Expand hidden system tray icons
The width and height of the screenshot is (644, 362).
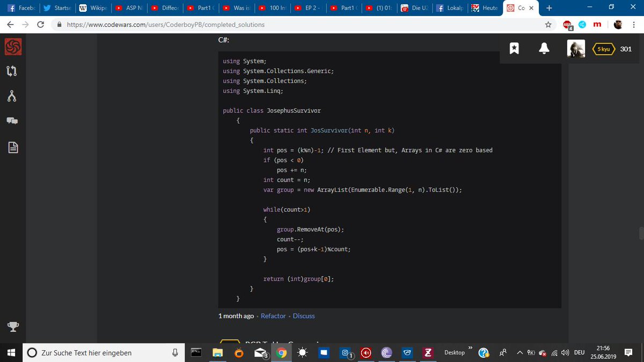click(x=519, y=352)
